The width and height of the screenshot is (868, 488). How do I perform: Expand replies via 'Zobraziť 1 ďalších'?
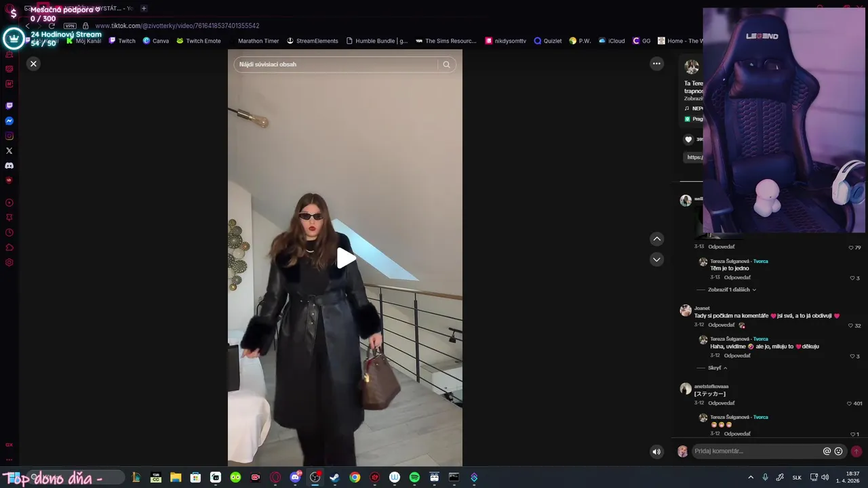(x=732, y=289)
